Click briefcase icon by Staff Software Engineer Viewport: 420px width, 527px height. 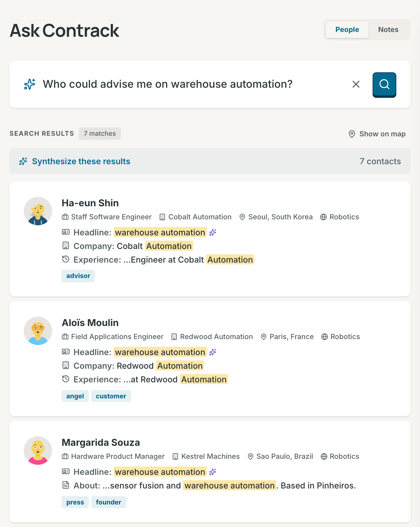pyautogui.click(x=65, y=217)
